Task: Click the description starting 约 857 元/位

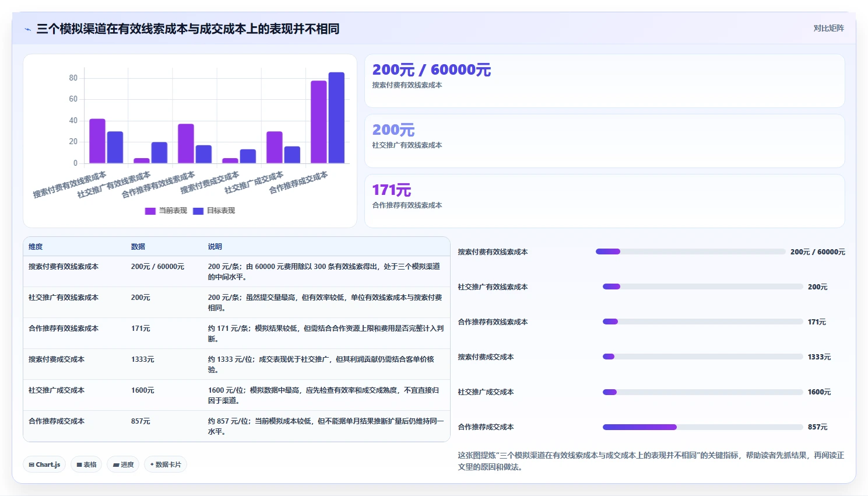Action: [x=326, y=427]
